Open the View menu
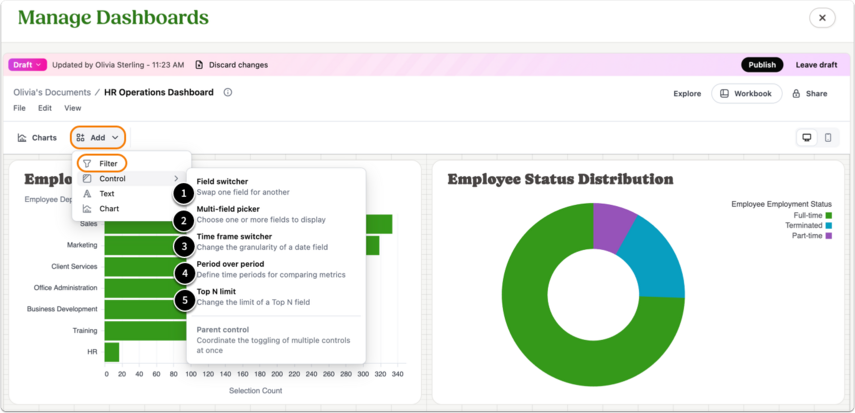 tap(73, 108)
